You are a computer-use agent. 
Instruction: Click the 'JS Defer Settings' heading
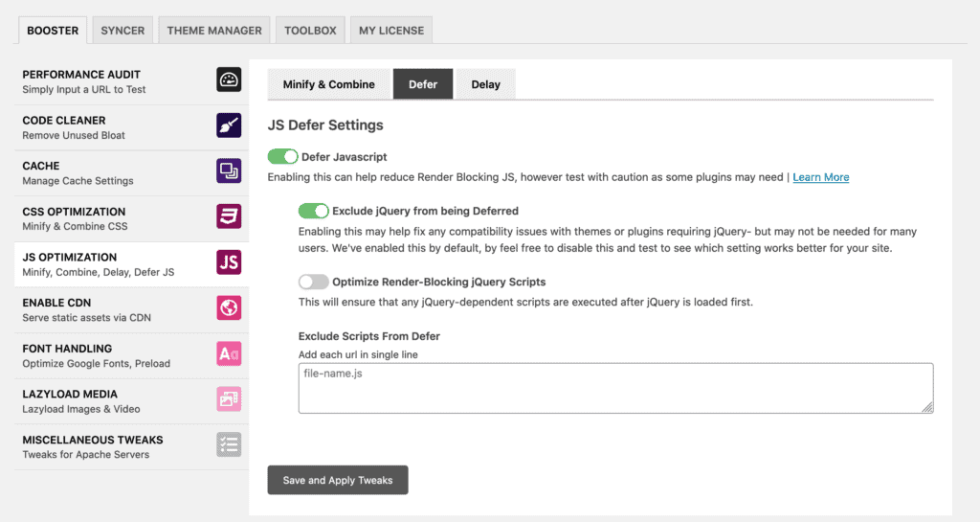coord(325,125)
